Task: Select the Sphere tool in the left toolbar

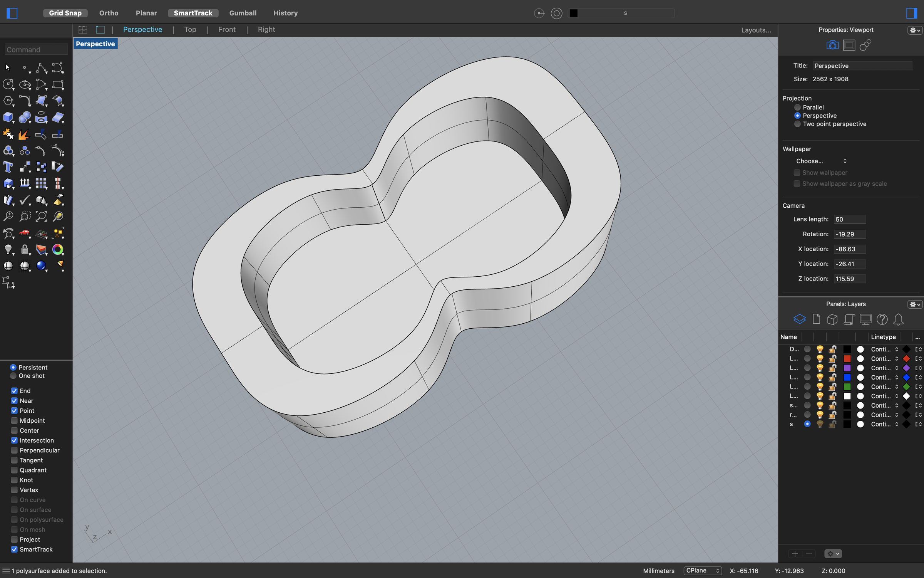Action: (x=25, y=118)
